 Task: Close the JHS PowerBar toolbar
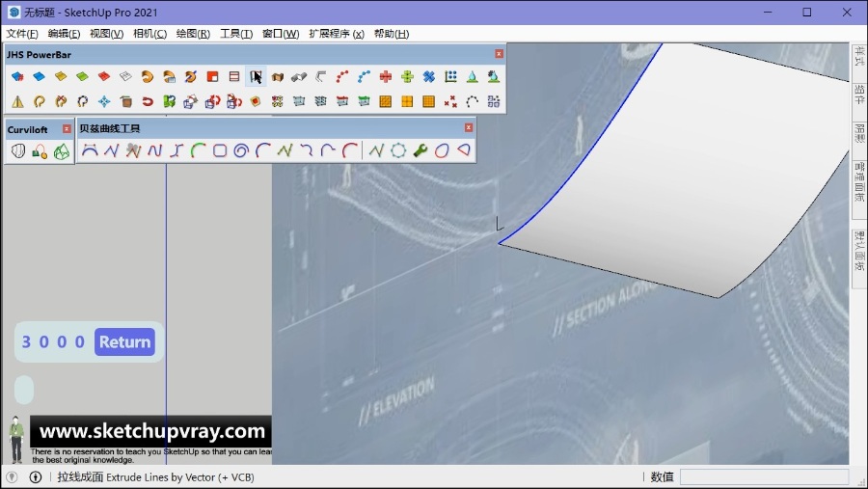pyautogui.click(x=499, y=54)
